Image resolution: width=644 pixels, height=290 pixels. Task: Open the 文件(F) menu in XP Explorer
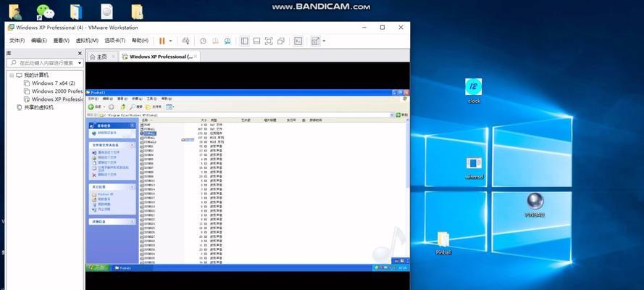pos(93,99)
